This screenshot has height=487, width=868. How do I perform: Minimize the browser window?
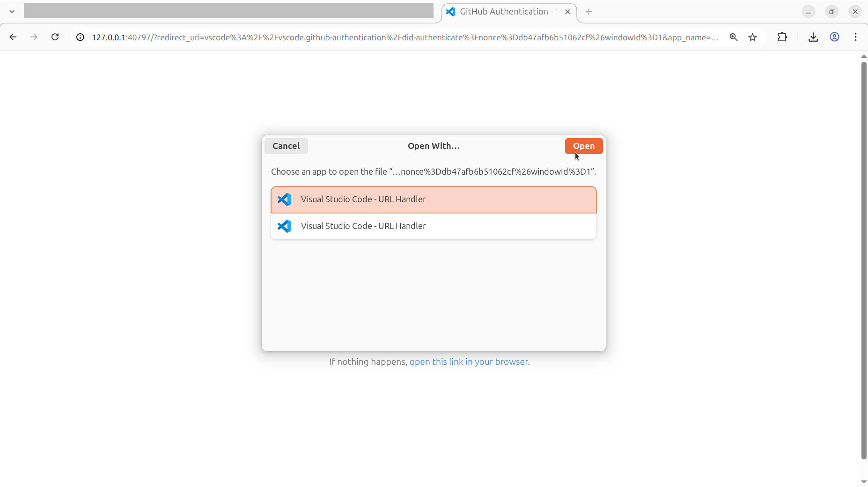[x=808, y=12]
